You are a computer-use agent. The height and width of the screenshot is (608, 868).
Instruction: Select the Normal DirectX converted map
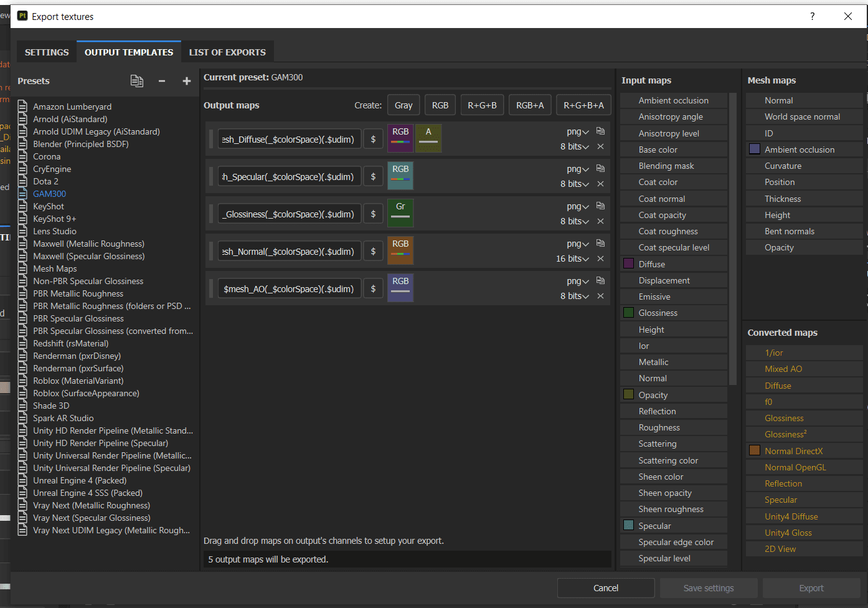(x=804, y=451)
